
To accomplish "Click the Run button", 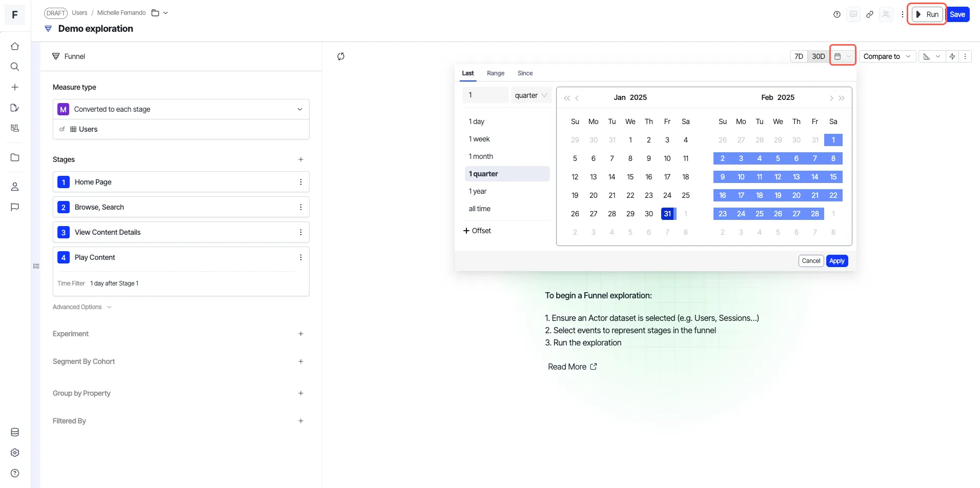I will click(927, 14).
